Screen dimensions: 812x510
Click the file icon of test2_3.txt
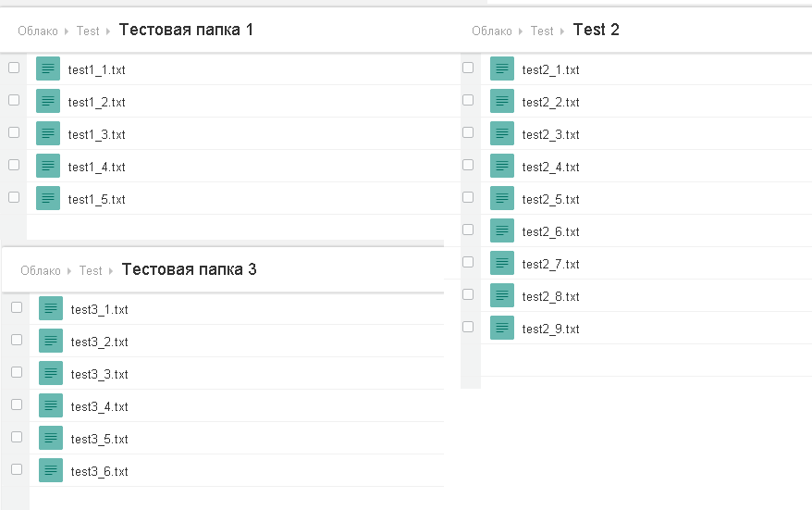(502, 133)
